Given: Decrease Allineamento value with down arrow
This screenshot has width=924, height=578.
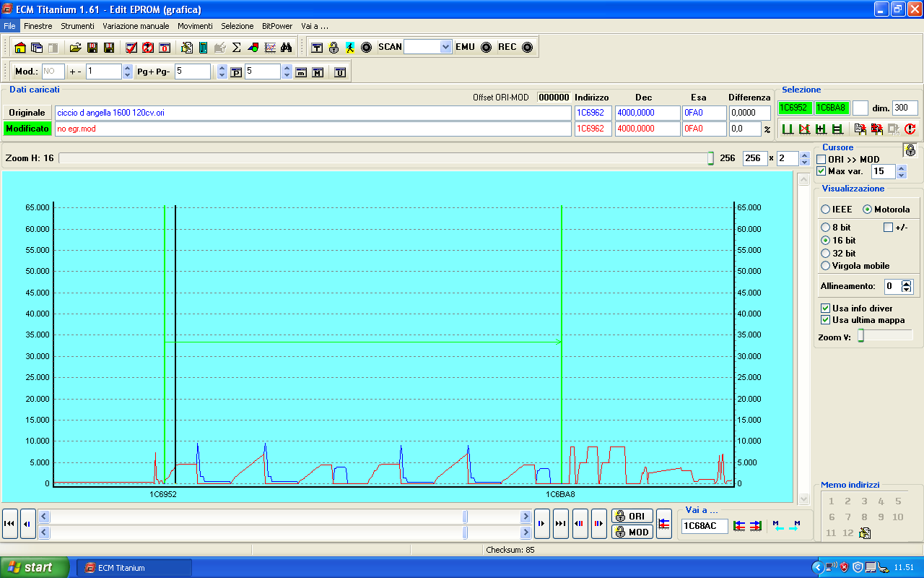Looking at the screenshot, I should (x=907, y=290).
